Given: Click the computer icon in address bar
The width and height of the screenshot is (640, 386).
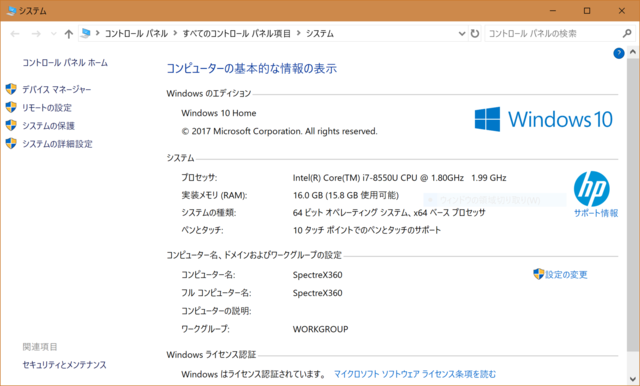Looking at the screenshot, I should point(86,33).
